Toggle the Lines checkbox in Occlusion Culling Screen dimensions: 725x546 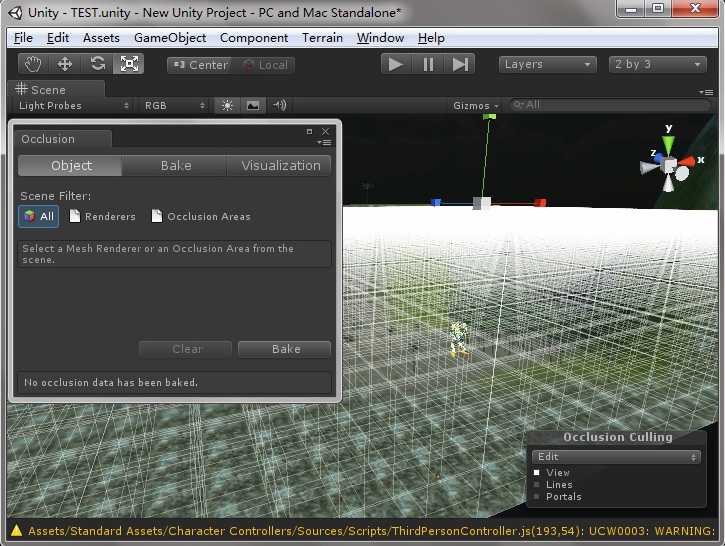pos(537,485)
